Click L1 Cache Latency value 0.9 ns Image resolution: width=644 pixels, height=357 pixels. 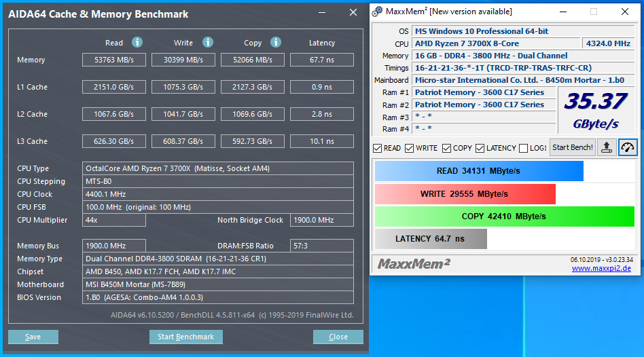pyautogui.click(x=322, y=87)
